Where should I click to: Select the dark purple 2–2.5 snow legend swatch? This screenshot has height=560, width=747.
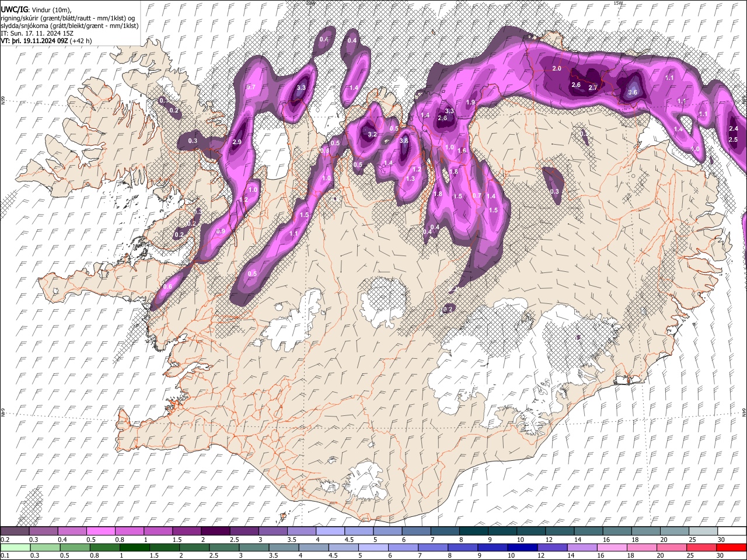[215, 531]
